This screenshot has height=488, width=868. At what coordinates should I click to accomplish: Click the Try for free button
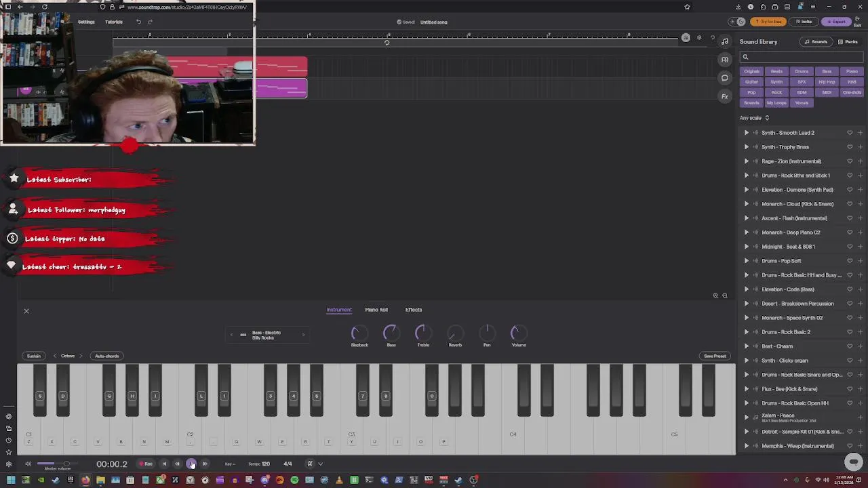coord(768,22)
